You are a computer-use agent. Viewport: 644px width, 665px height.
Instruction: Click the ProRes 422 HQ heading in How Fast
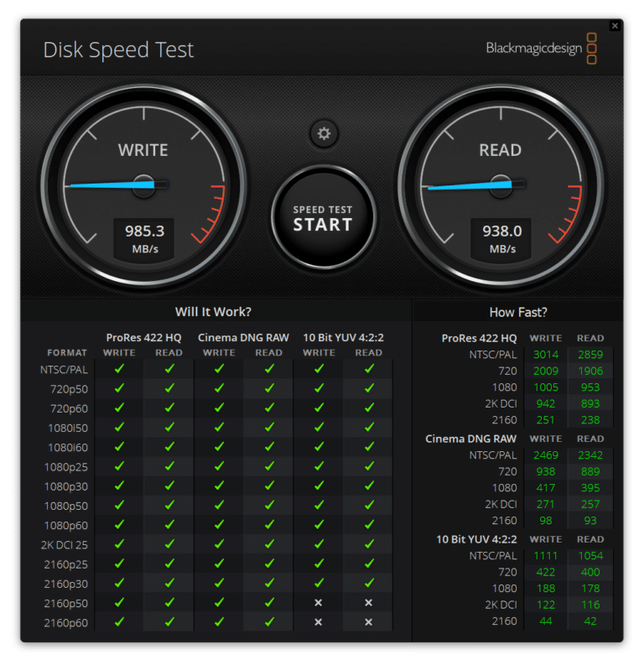tap(479, 339)
